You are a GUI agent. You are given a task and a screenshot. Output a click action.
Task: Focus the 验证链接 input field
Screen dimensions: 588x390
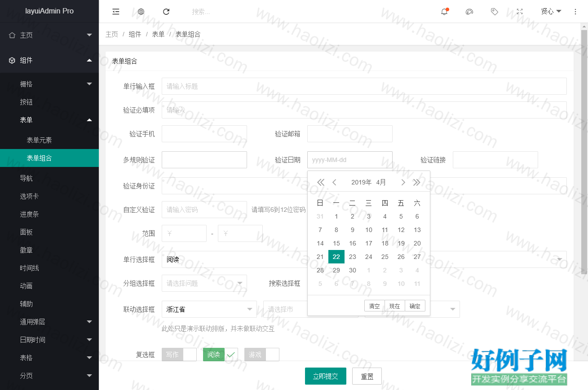[x=495, y=160]
